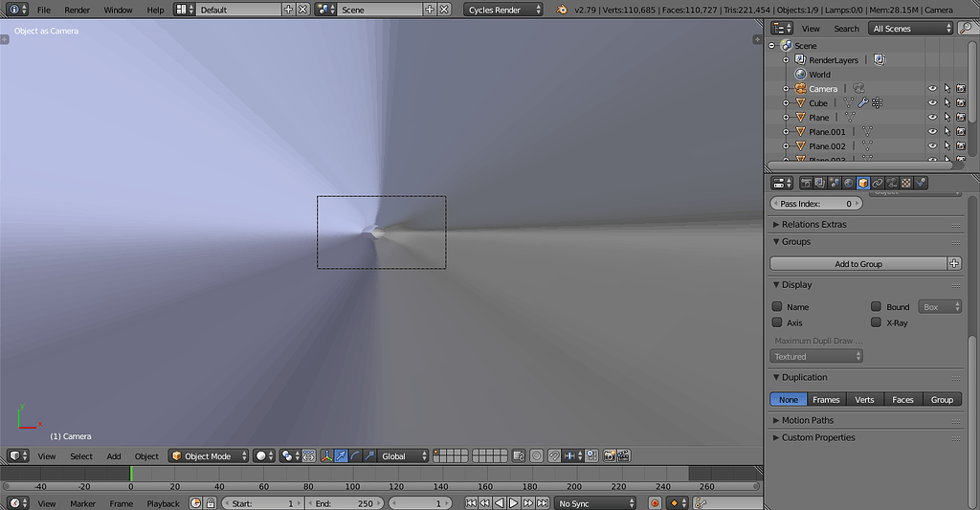
Task: Expand the Cube item in outliner
Action: point(786,103)
